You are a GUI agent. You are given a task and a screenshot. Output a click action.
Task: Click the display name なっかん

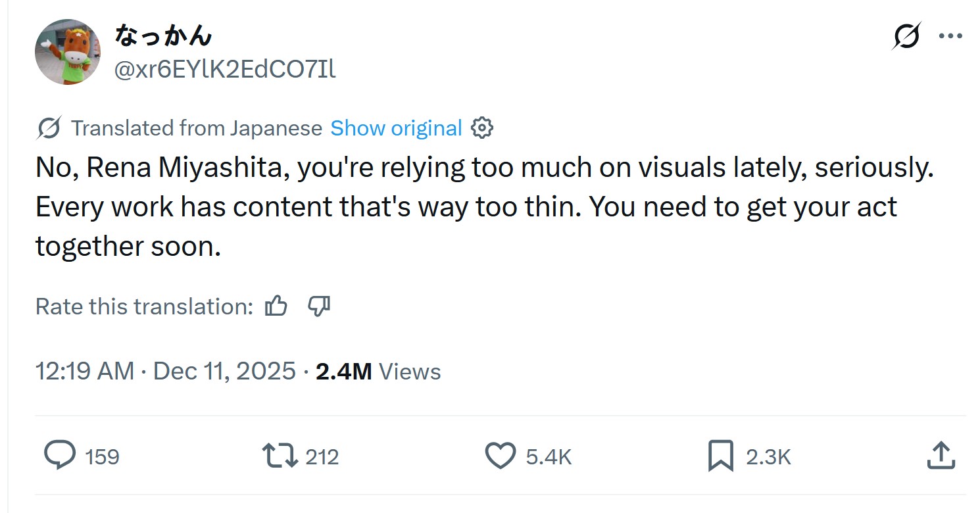(163, 36)
